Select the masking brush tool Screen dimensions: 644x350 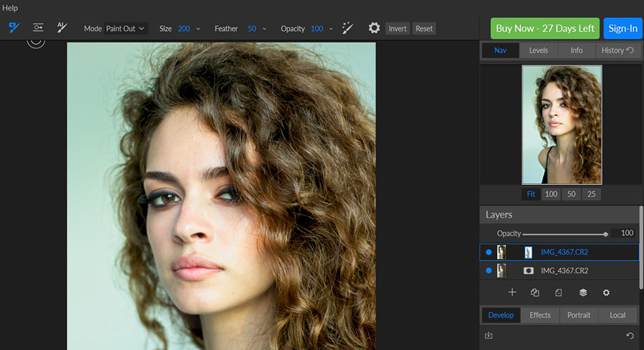tap(14, 27)
